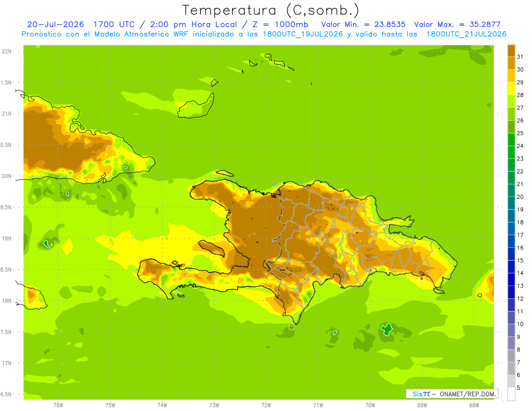Click the "69W" longitude axis label
532x411 pixels.
pos(422,405)
